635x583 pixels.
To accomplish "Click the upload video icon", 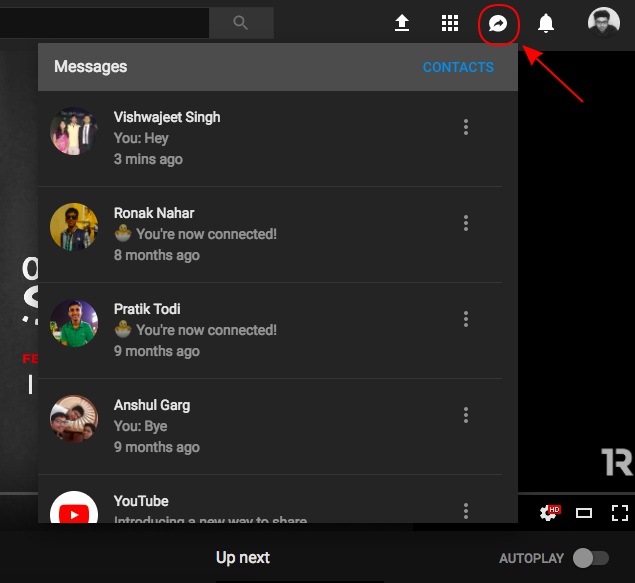I will [402, 23].
